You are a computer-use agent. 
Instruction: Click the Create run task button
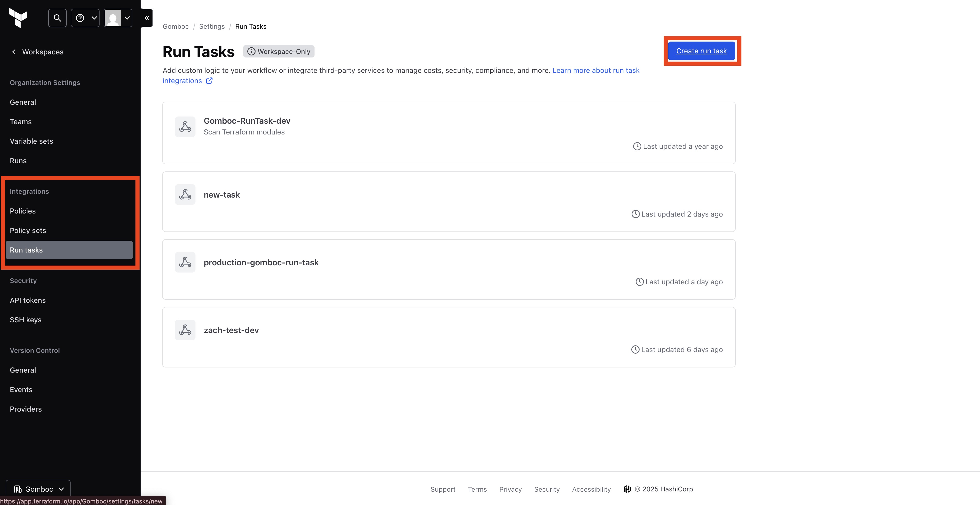pyautogui.click(x=702, y=51)
